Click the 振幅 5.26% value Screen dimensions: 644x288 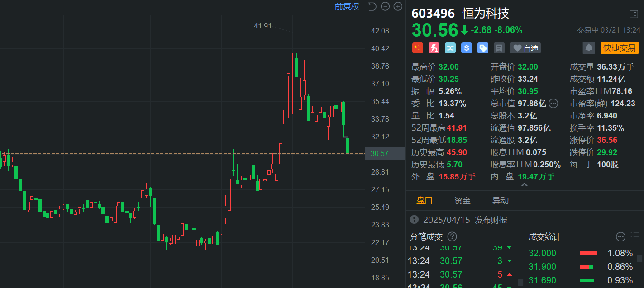pyautogui.click(x=450, y=91)
